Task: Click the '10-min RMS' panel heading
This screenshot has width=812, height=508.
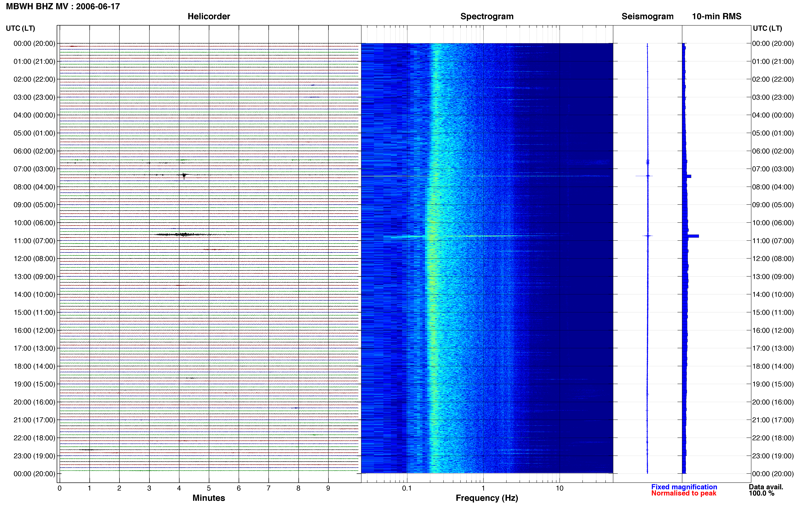Action: 717,16
